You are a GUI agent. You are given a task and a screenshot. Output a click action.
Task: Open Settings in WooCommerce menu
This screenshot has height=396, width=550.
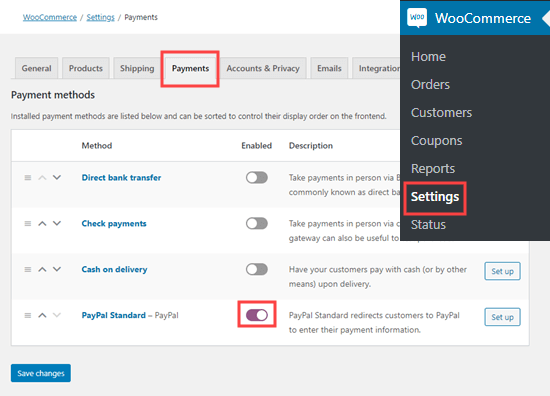point(435,197)
